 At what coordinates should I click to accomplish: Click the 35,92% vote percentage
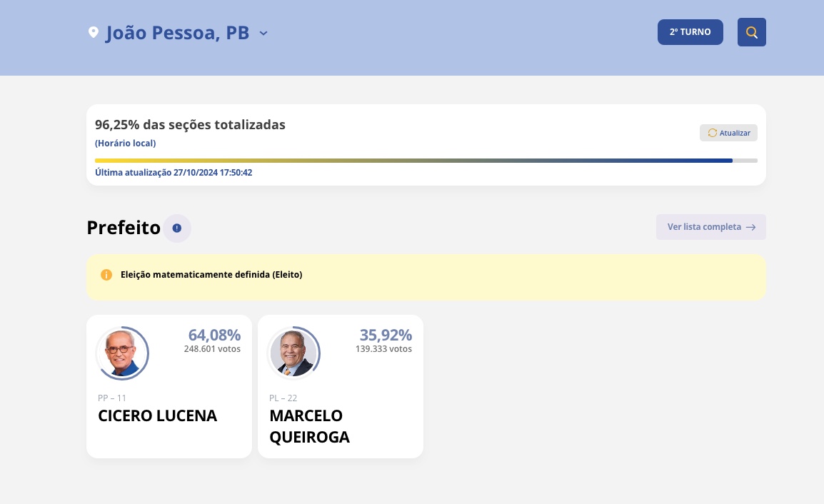tap(386, 335)
